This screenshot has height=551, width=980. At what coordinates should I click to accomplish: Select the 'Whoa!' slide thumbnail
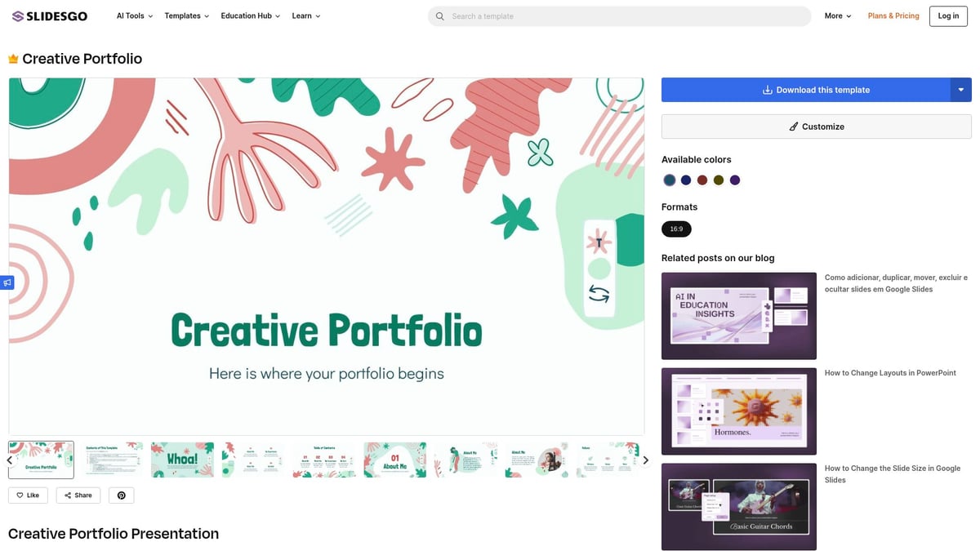[182, 460]
